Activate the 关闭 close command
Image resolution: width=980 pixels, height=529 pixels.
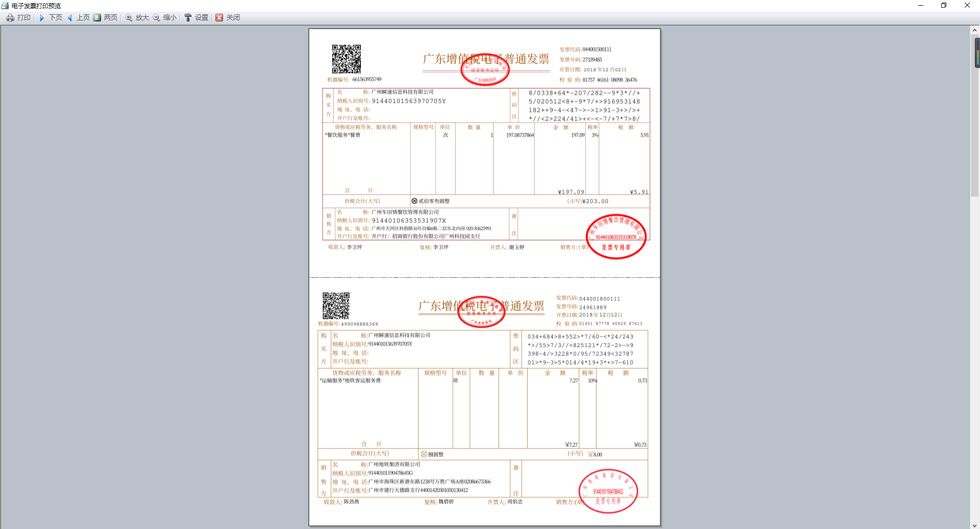(x=233, y=17)
